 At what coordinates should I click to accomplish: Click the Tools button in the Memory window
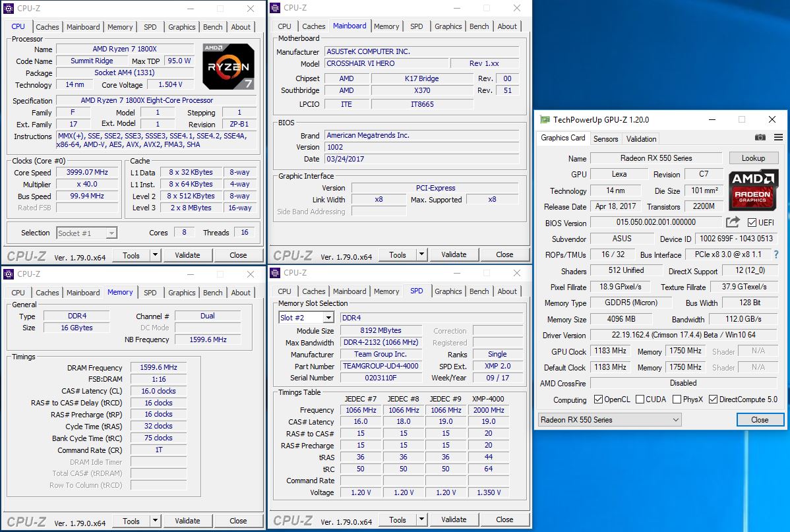[x=131, y=521]
